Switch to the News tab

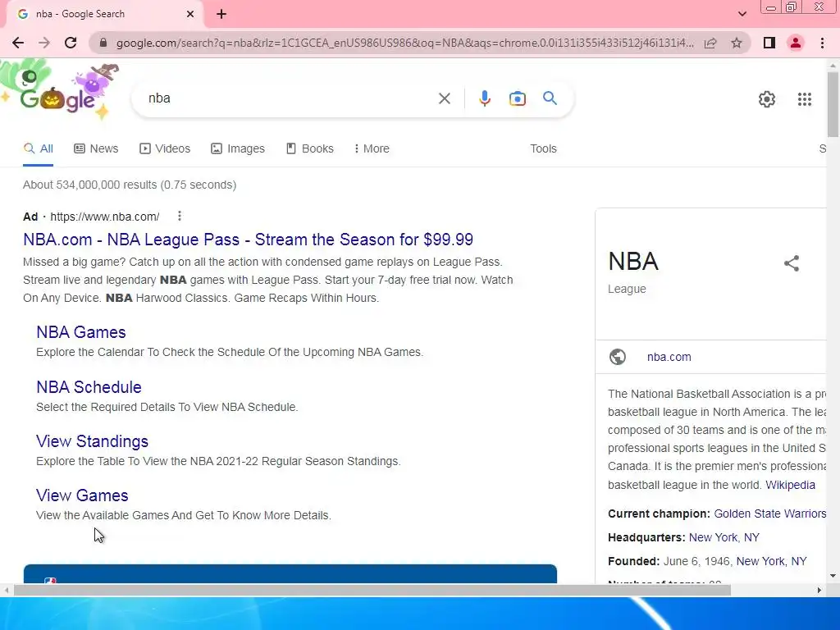tap(96, 149)
